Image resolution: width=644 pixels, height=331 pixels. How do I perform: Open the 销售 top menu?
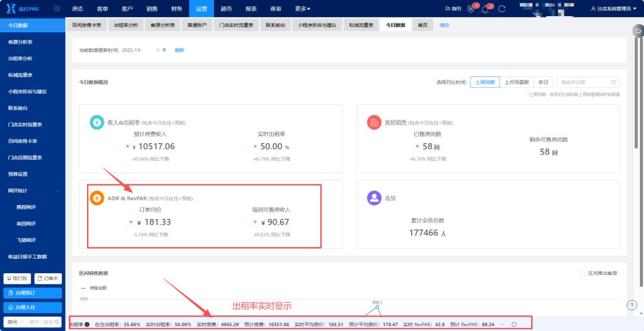152,8
